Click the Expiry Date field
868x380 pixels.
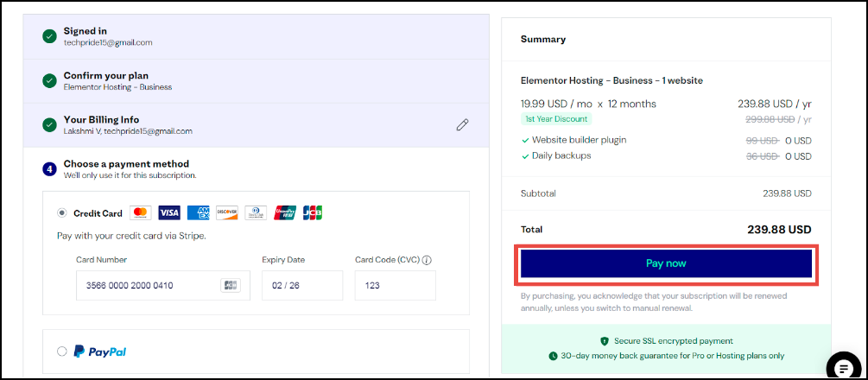tap(302, 285)
